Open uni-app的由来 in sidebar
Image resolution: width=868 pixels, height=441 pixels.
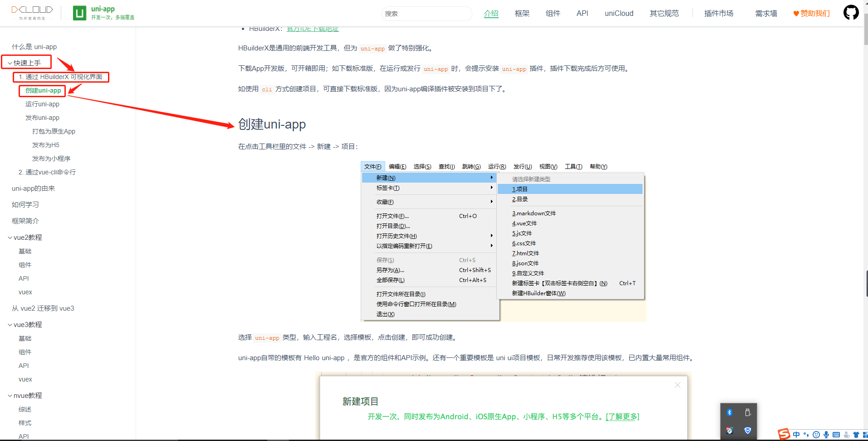tap(33, 188)
